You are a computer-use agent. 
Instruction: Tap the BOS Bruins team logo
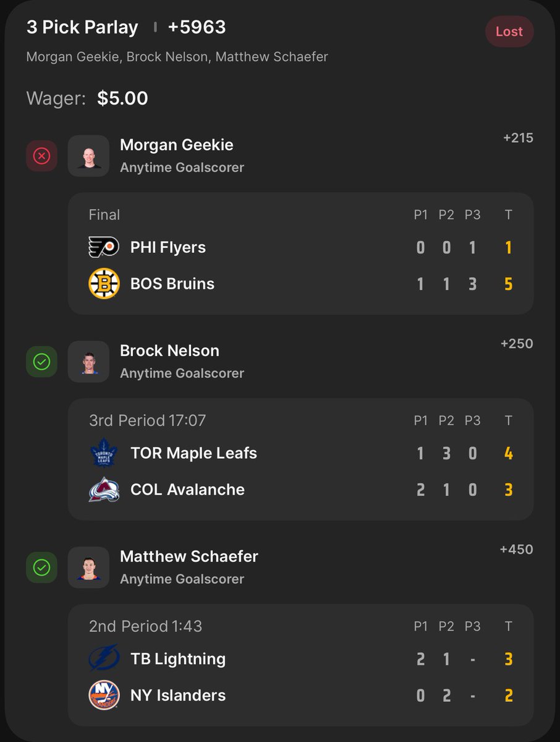104,284
